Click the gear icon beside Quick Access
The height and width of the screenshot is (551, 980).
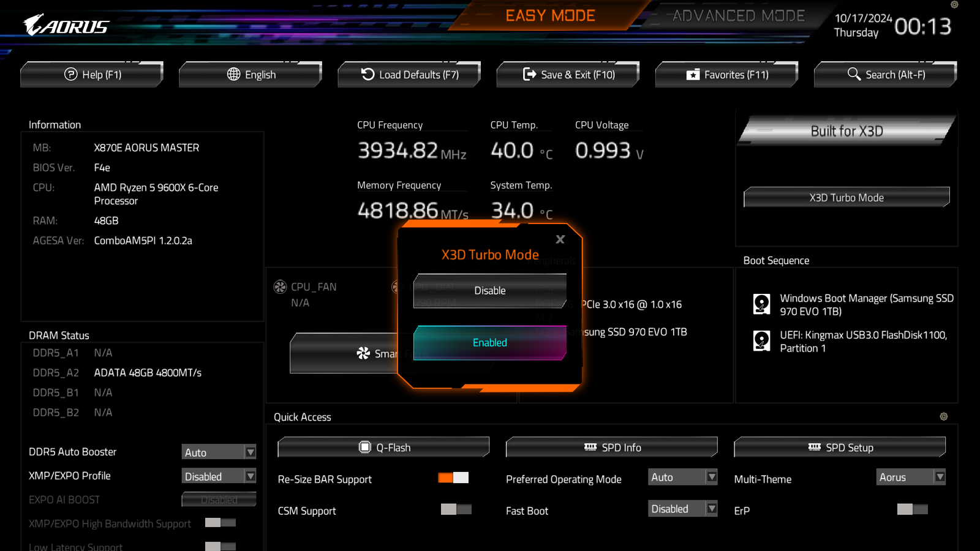tap(944, 416)
